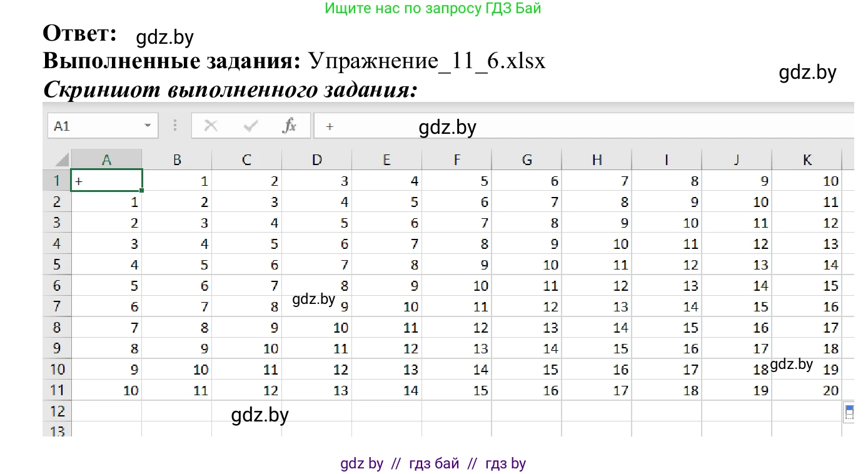
Task: Click the split view icon at bottom right
Action: (x=849, y=411)
